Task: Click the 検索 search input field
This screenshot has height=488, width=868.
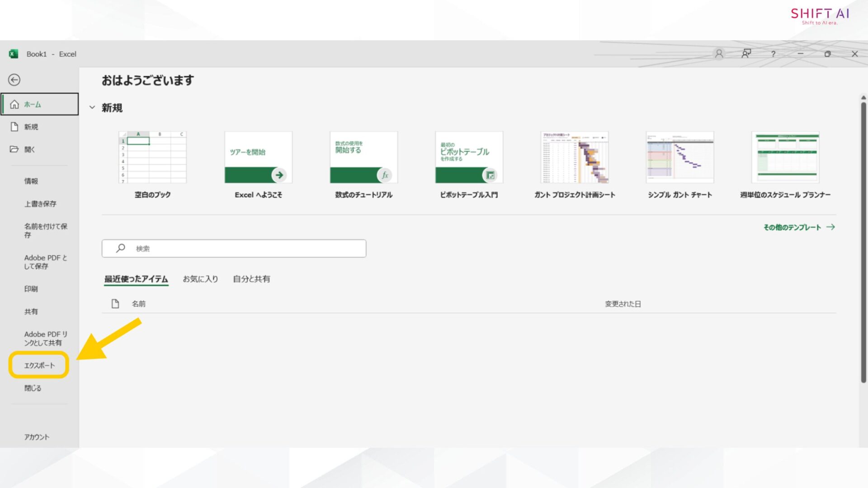Action: [x=234, y=249]
